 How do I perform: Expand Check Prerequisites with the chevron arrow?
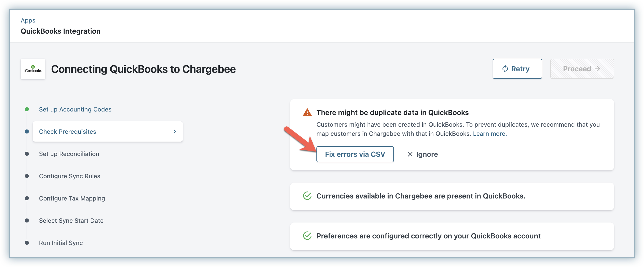coord(174,131)
